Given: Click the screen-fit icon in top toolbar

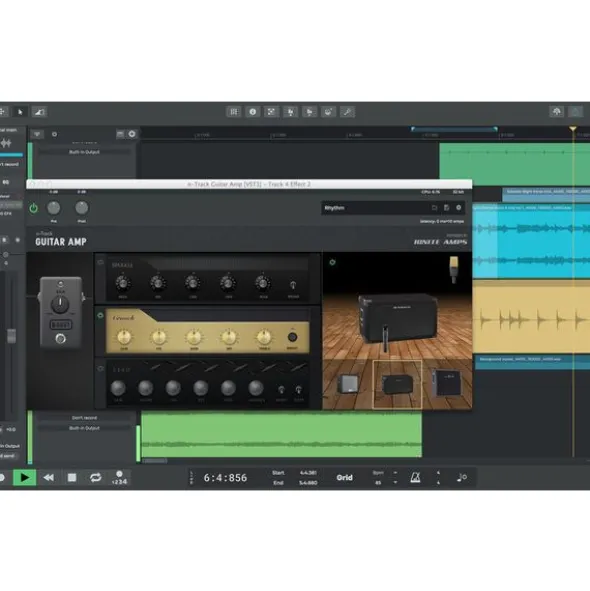Looking at the screenshot, I should pyautogui.click(x=271, y=112).
